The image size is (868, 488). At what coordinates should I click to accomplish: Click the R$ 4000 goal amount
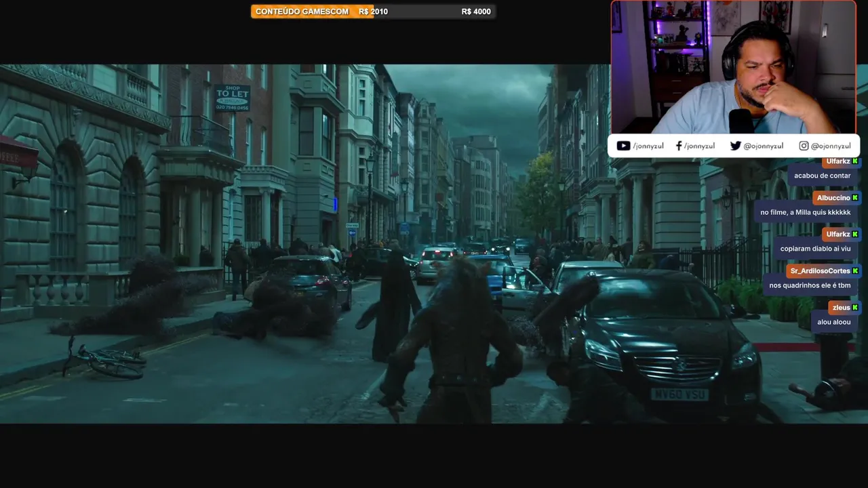pyautogui.click(x=476, y=12)
